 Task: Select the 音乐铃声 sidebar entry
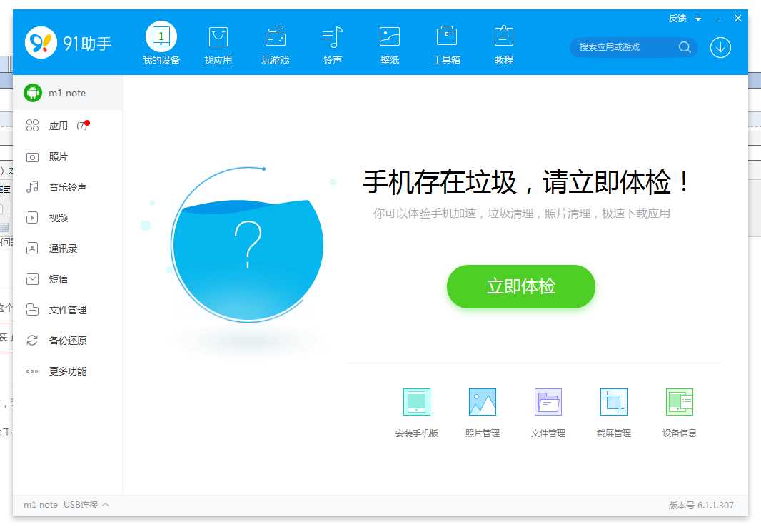(67, 187)
